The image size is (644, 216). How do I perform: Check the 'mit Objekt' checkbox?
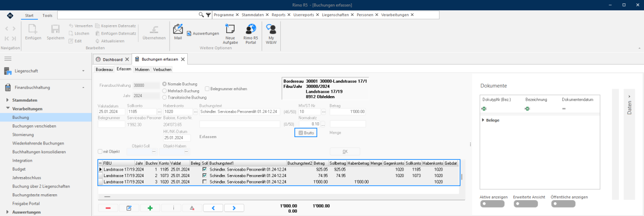pyautogui.click(x=100, y=151)
